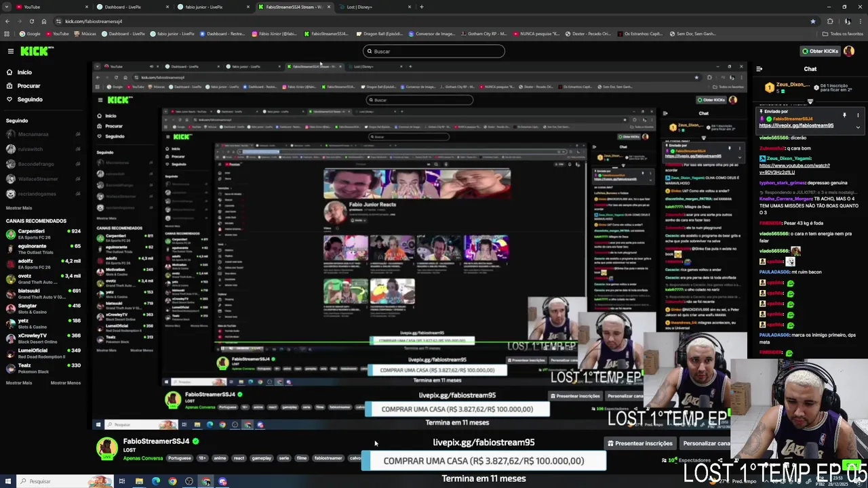Open Task View on the taskbar
This screenshot has width=868, height=488.
121,481
